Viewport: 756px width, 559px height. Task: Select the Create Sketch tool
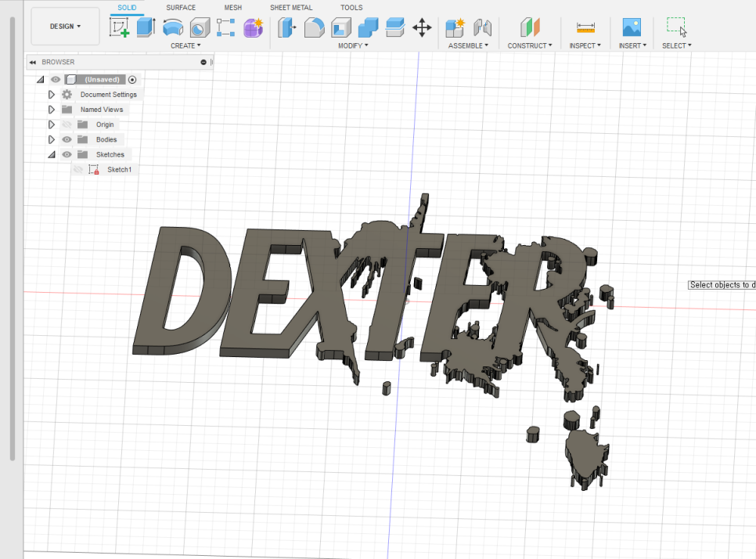(119, 27)
